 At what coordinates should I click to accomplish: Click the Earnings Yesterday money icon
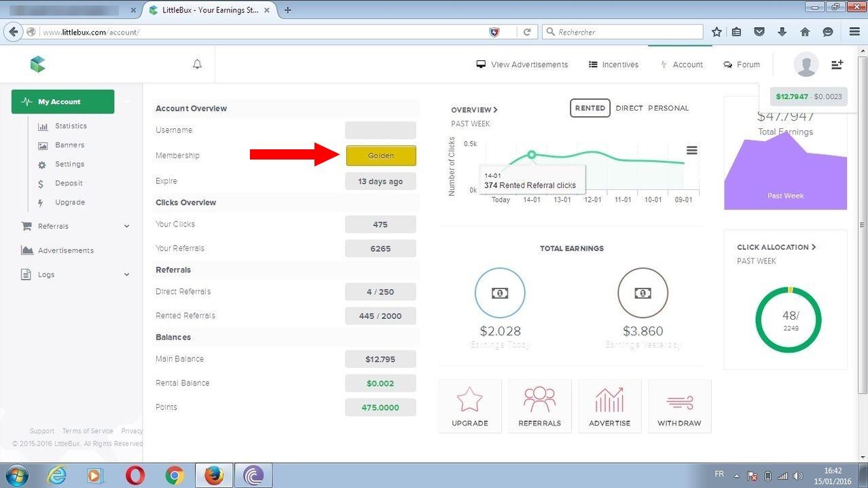tap(643, 293)
